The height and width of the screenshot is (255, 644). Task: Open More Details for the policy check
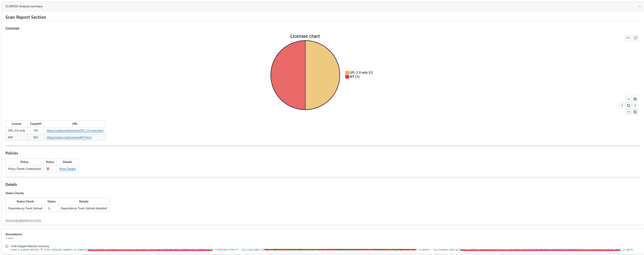click(67, 169)
